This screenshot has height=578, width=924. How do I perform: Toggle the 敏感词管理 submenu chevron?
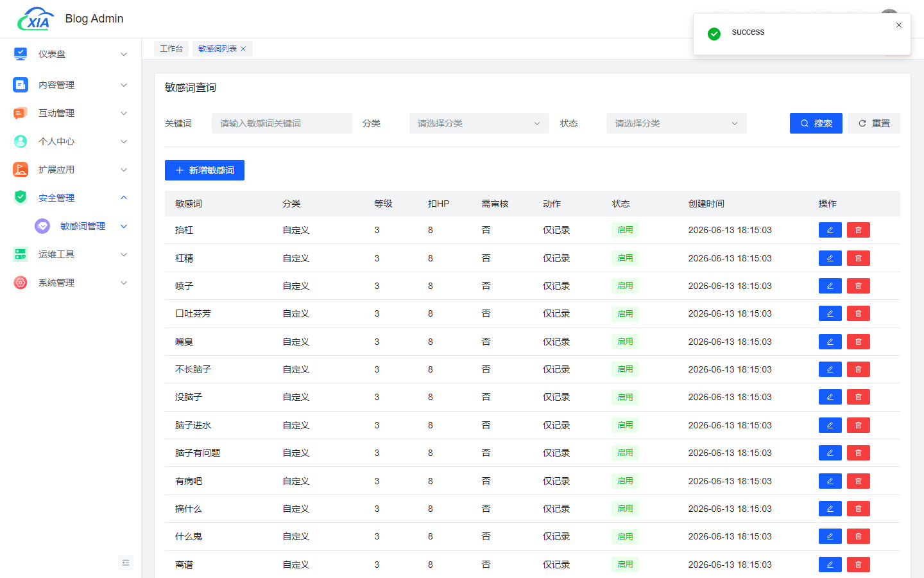coord(124,226)
